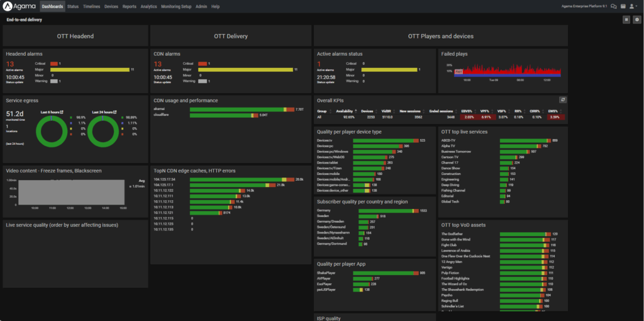Refresh the Overall KPIs panel
This screenshot has width=644, height=321.
[563, 99]
